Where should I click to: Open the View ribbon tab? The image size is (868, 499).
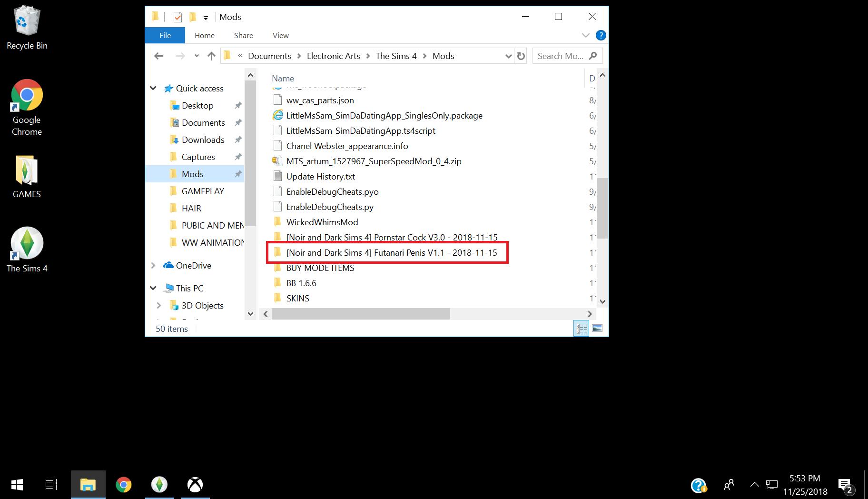click(x=281, y=35)
